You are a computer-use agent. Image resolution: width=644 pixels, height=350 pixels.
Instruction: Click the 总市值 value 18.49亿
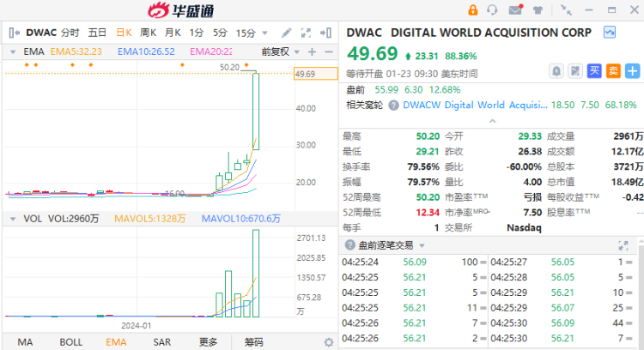[627, 182]
